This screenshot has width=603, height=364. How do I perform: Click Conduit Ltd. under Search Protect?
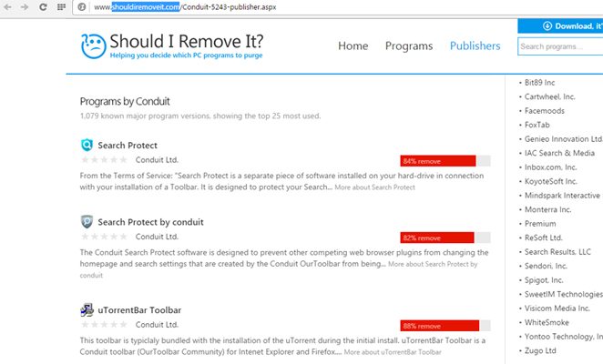click(157, 160)
